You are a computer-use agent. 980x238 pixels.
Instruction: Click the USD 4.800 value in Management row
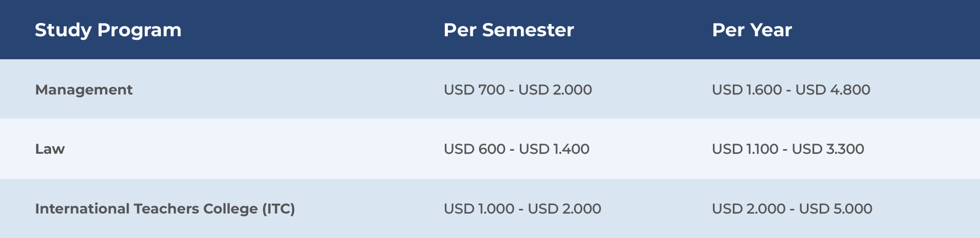coord(833,90)
